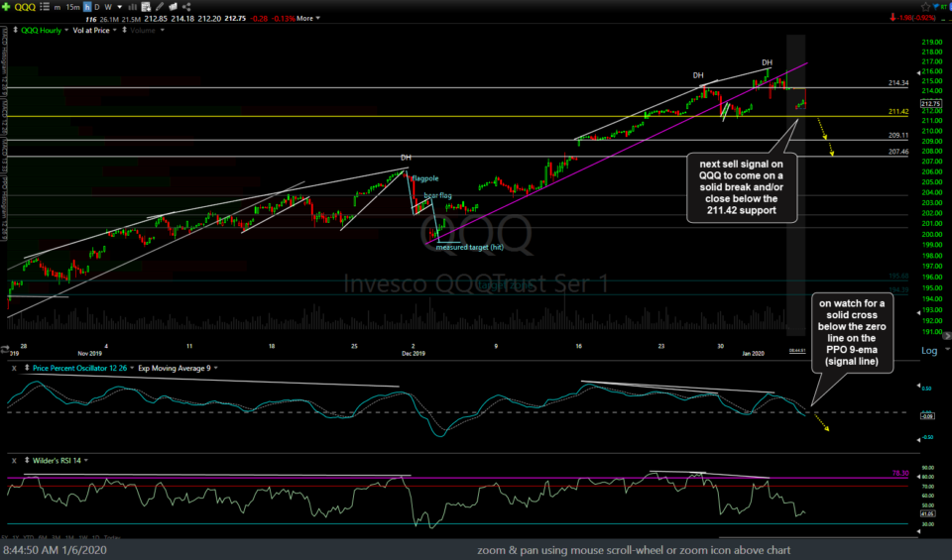Click the 'flagpole' annotation text
This screenshot has width=952, height=560.
tap(425, 179)
